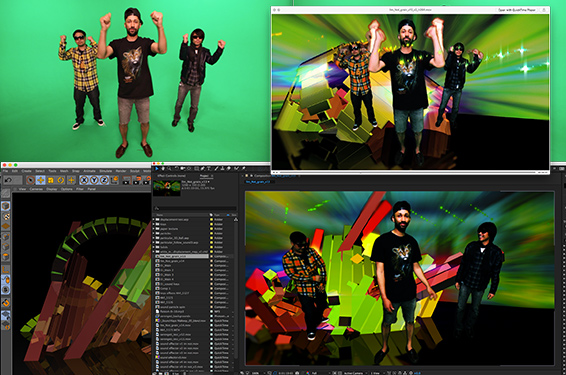Select the Zoom tool in After Effects
The image size is (566, 375).
169,168
